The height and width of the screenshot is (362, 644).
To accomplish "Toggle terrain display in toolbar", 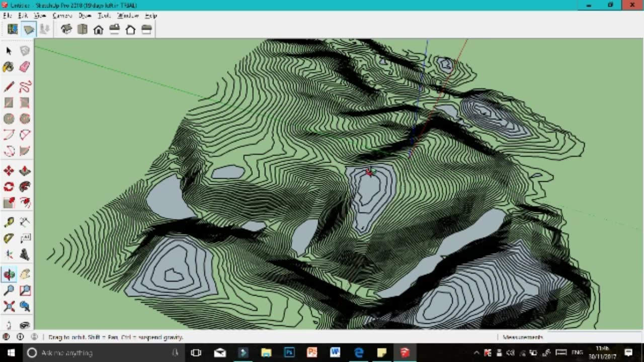I will pos(29,30).
